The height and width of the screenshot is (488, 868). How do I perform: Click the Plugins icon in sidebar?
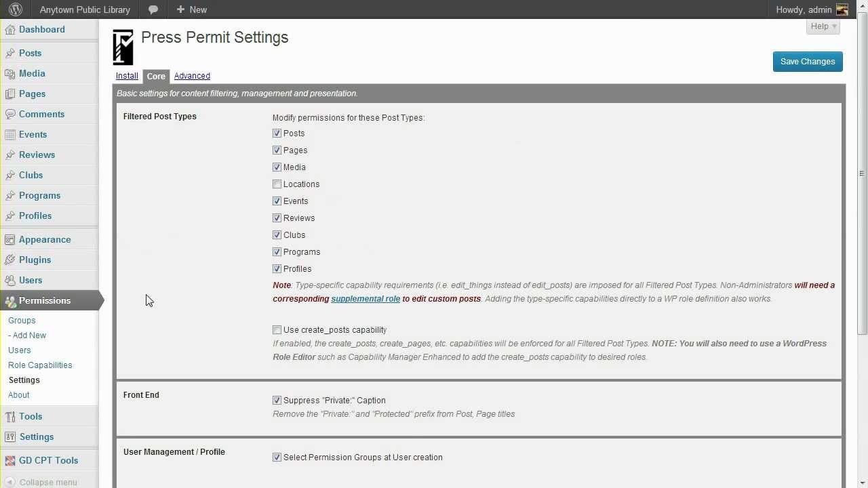(10, 260)
